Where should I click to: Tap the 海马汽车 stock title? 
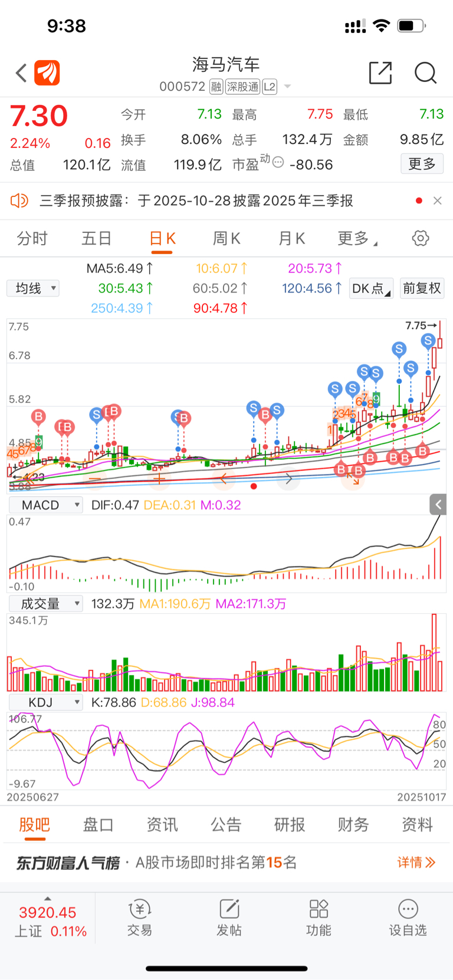(226, 64)
